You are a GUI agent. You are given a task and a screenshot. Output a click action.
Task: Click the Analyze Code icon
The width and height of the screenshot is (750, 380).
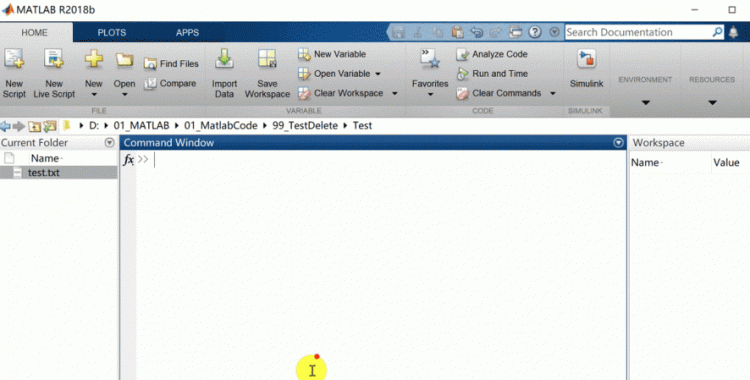point(462,55)
